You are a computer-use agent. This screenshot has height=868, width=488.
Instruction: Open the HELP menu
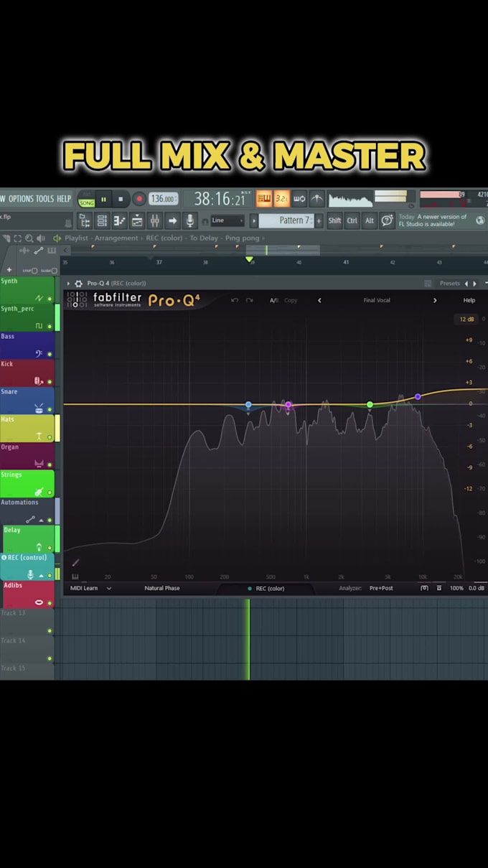click(64, 199)
